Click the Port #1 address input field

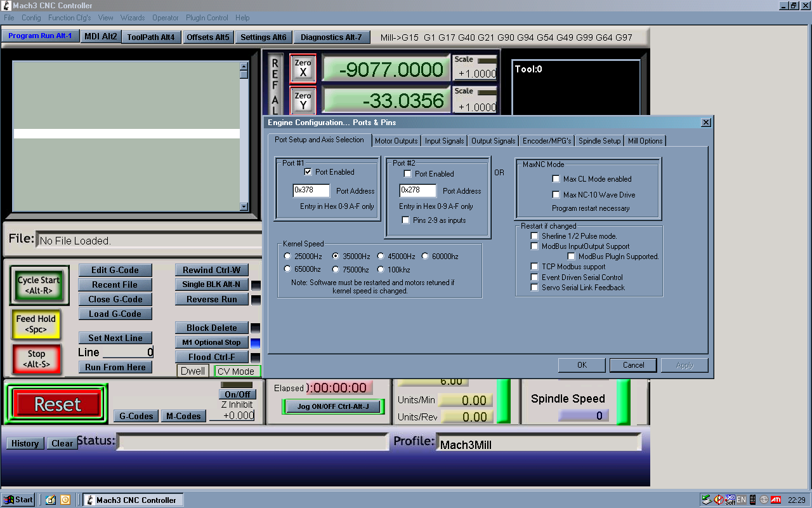[311, 190]
